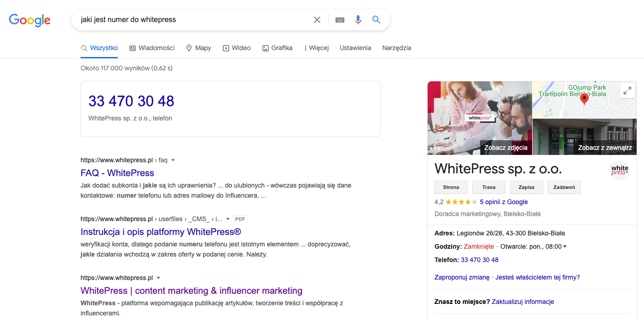
Task: Click the Około 117 000 wyników text
Action: (127, 68)
